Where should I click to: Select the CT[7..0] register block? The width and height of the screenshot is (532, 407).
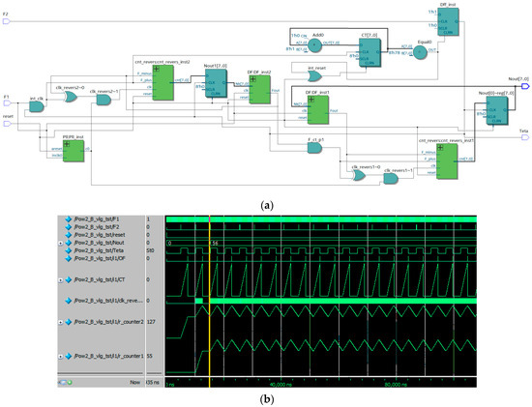coord(369,52)
